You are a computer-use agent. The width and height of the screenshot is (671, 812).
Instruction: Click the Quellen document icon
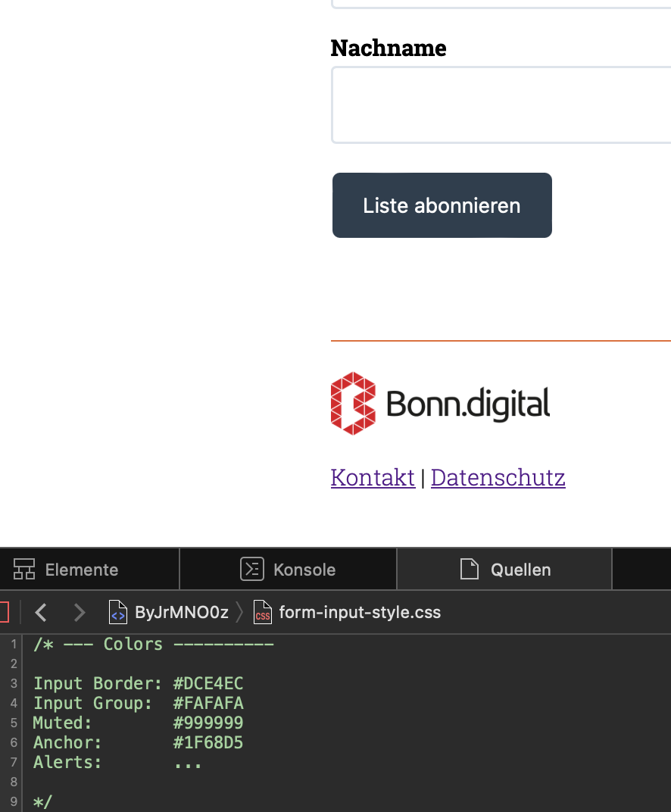point(470,569)
